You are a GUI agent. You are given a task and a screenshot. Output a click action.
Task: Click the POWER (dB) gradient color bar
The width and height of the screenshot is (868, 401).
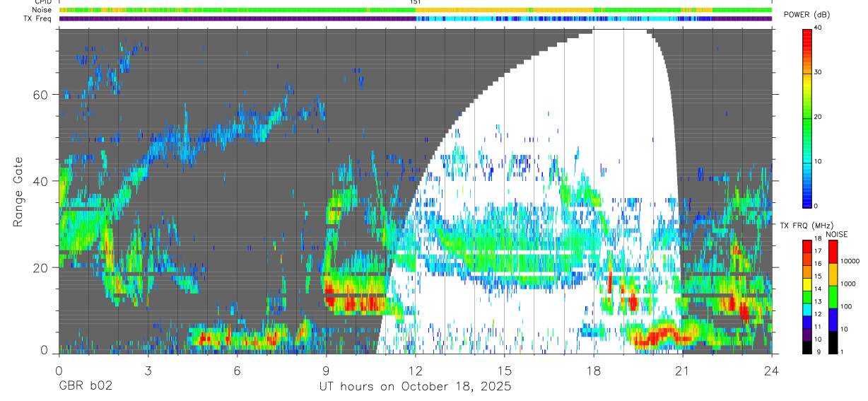click(x=807, y=117)
